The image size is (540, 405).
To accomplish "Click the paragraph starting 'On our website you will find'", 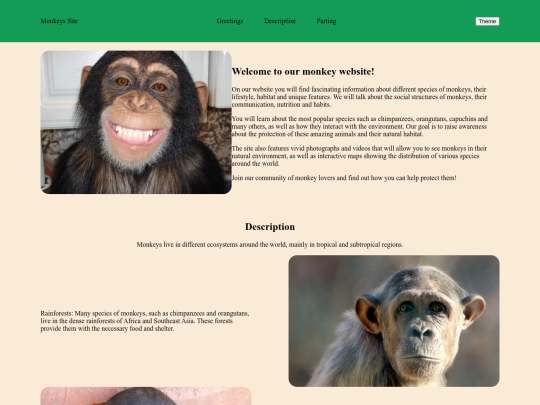I will (x=359, y=97).
